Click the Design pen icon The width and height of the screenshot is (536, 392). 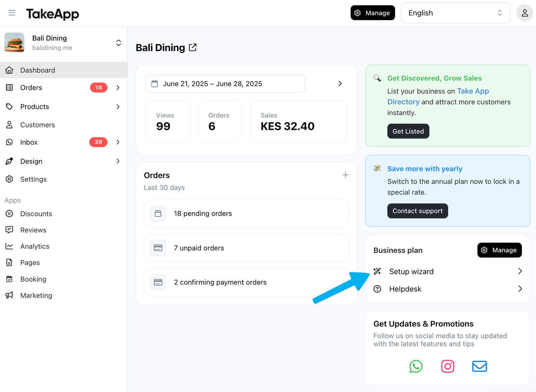point(9,161)
